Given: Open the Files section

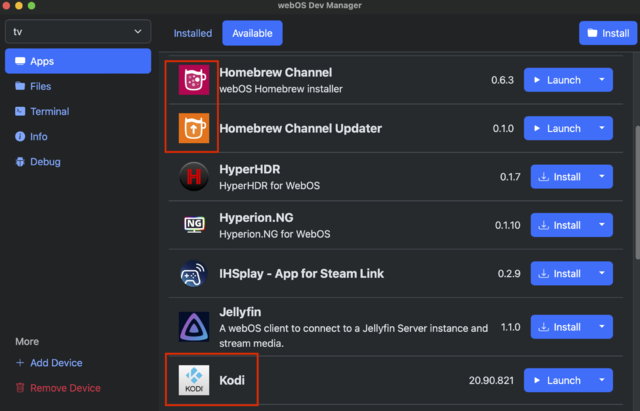Looking at the screenshot, I should [x=78, y=86].
